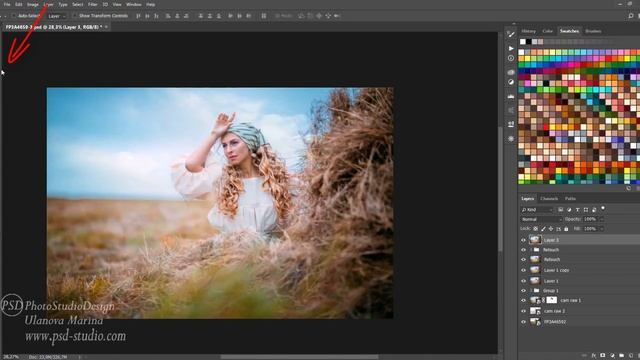The width and height of the screenshot is (640, 360).
Task: Expand the Group 1 folder
Action: [x=531, y=291]
